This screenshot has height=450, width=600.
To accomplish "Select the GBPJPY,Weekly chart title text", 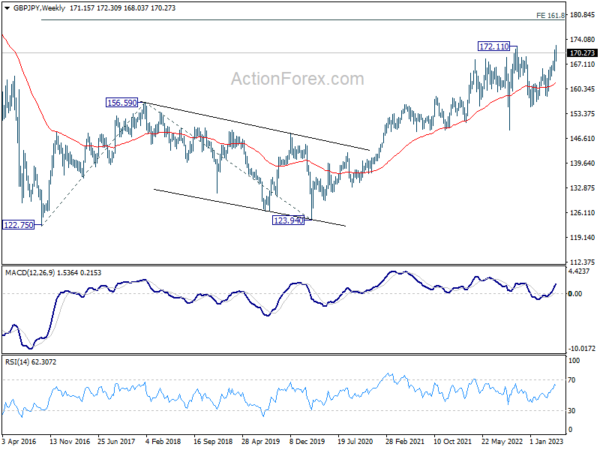I will [39, 8].
